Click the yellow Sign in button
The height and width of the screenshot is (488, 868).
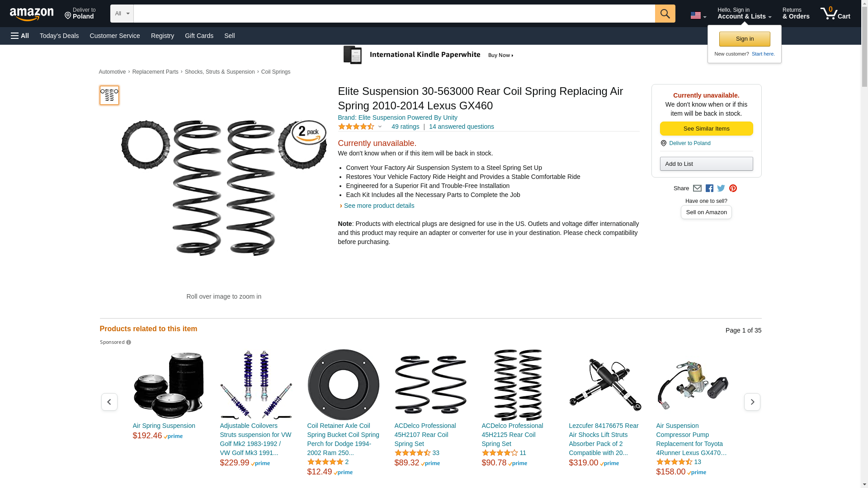pyautogui.click(x=745, y=39)
